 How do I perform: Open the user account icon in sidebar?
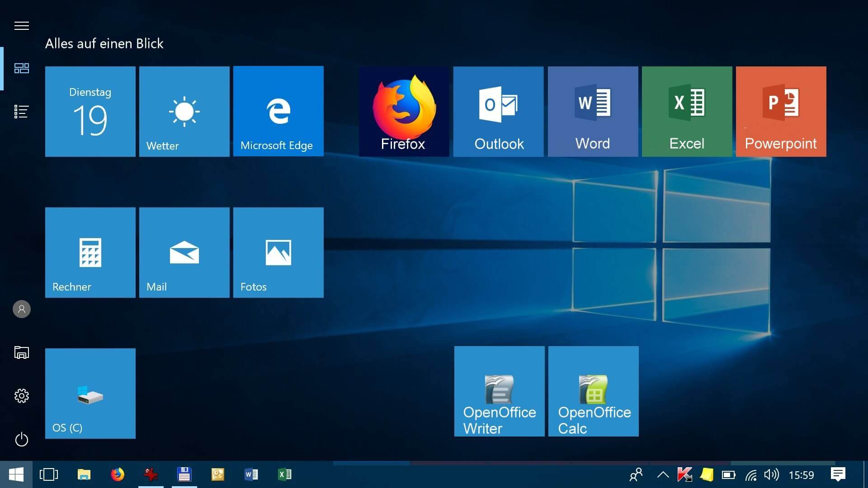click(x=22, y=309)
